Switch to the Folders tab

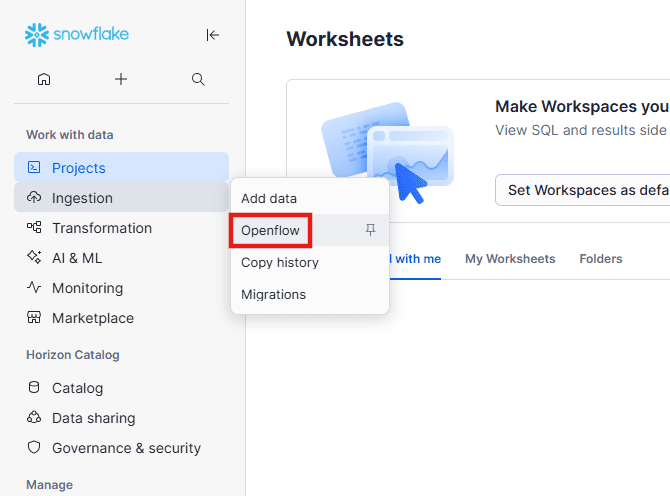pos(601,259)
